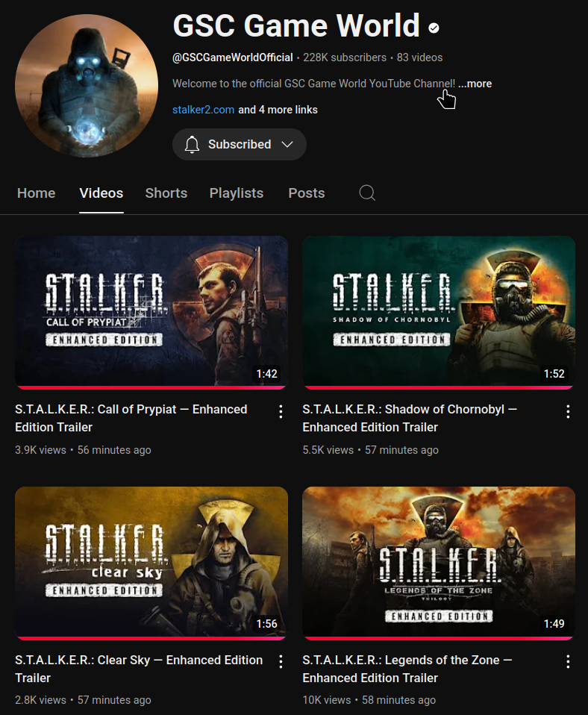Open 'Legends of the Zone — Enhanced Edition Trailer' title
588x715 pixels.
[x=407, y=669]
